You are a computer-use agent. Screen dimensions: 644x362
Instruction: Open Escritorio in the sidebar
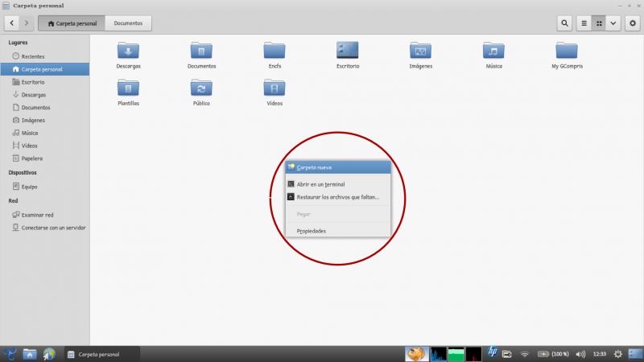[45, 82]
